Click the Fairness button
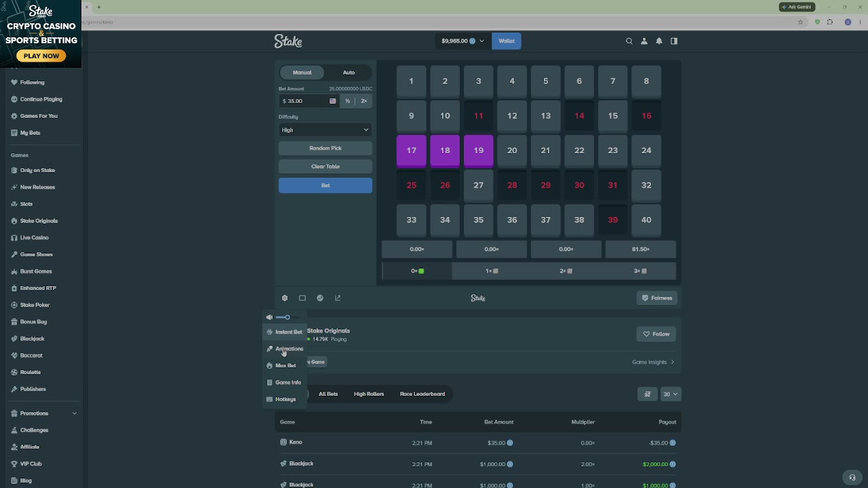The height and width of the screenshot is (488, 868). [x=656, y=298]
